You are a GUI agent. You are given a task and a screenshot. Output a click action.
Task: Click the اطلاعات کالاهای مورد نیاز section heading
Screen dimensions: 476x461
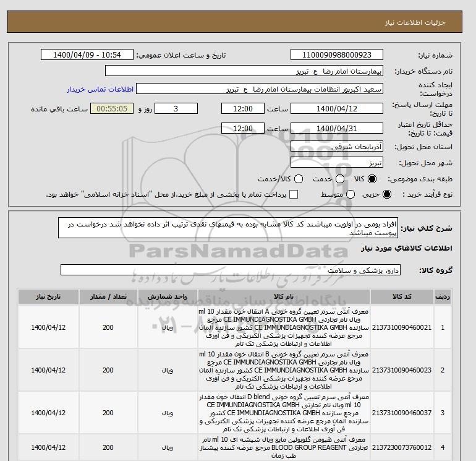(x=407, y=248)
